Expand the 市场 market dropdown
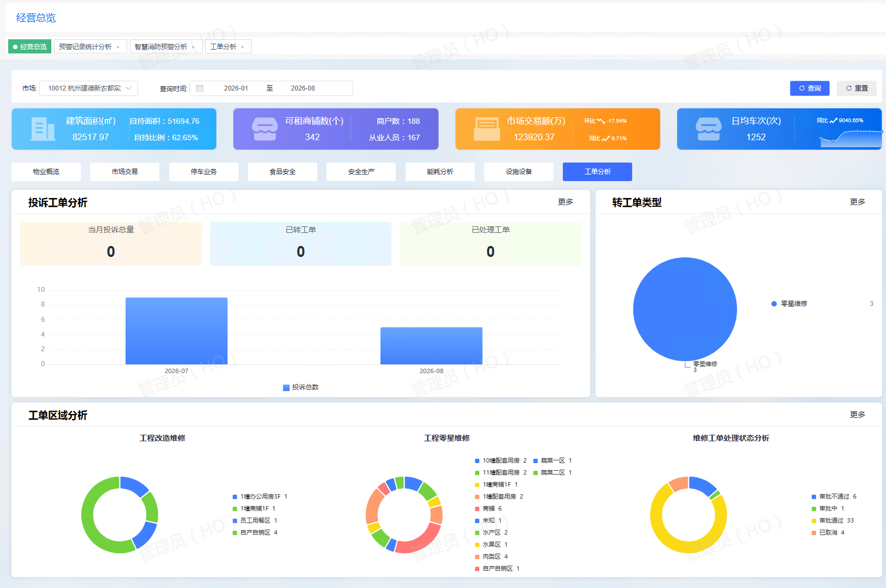The image size is (886, 588). click(x=88, y=88)
